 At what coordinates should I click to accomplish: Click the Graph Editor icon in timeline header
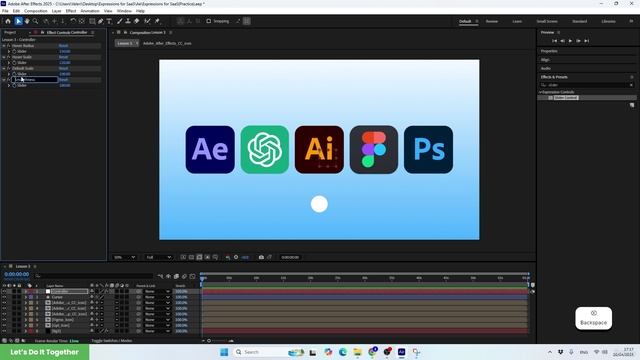click(x=192, y=276)
